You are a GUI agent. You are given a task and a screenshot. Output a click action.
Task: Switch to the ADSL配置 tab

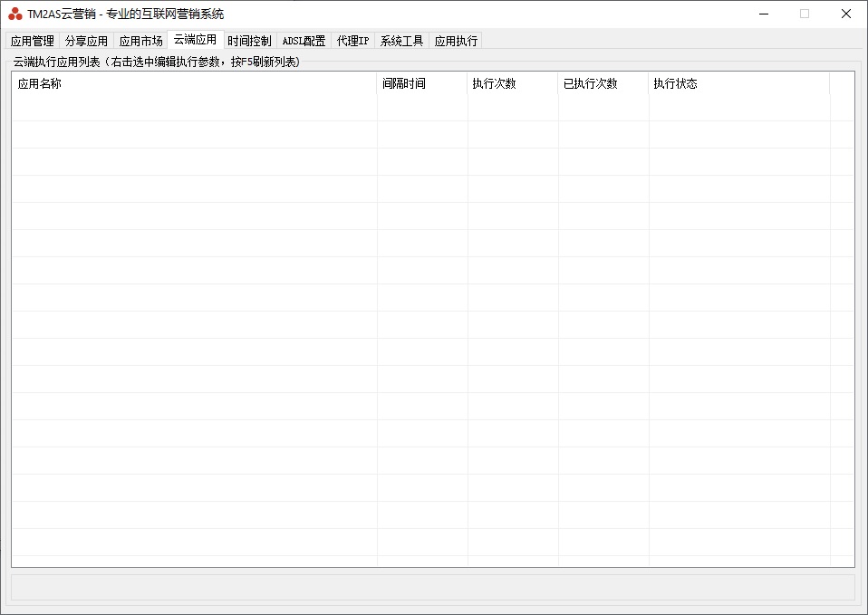tap(304, 41)
